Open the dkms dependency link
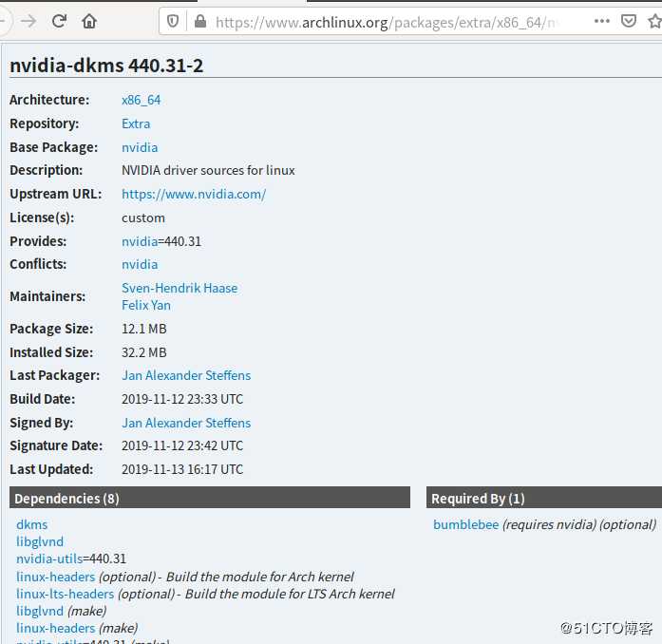This screenshot has height=644, width=662. (31, 524)
